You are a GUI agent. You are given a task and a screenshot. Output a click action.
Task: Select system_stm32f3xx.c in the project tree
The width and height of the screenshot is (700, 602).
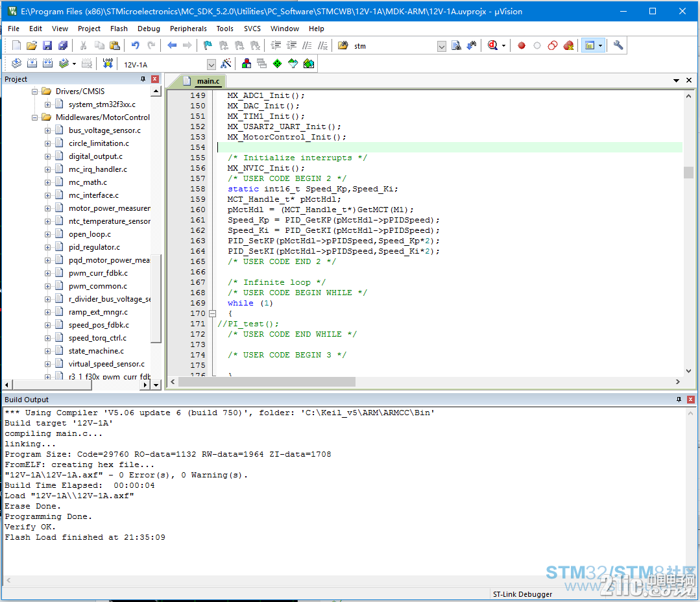[102, 104]
